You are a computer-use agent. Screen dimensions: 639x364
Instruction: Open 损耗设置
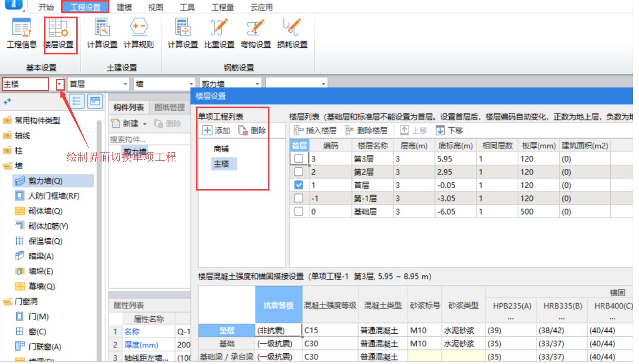(x=292, y=34)
